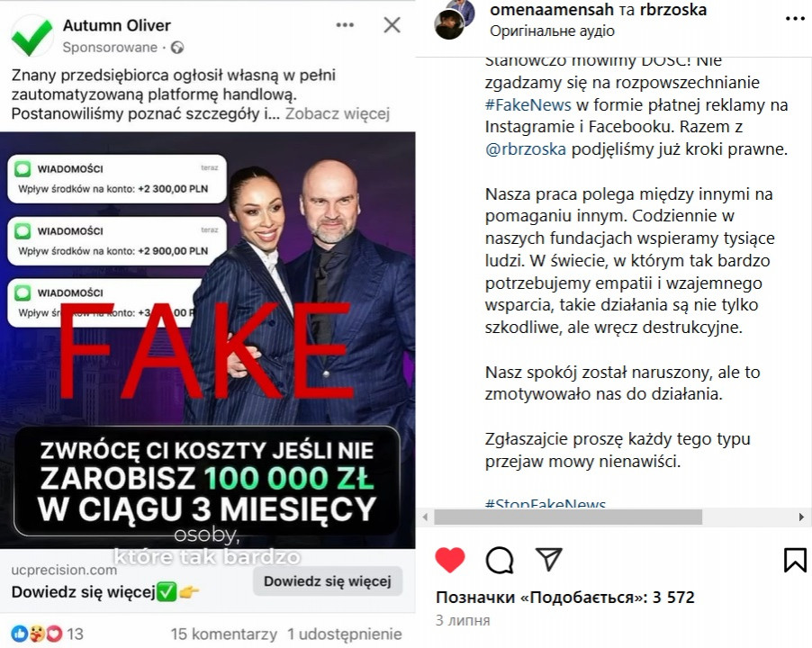This screenshot has height=648, width=812.
Task: Click the speech bubble comment icon
Action: coord(500,560)
